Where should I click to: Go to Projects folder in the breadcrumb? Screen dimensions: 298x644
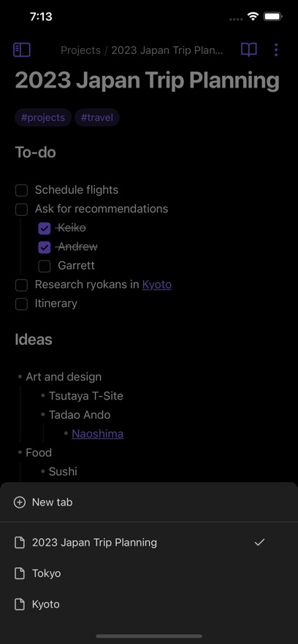point(80,50)
